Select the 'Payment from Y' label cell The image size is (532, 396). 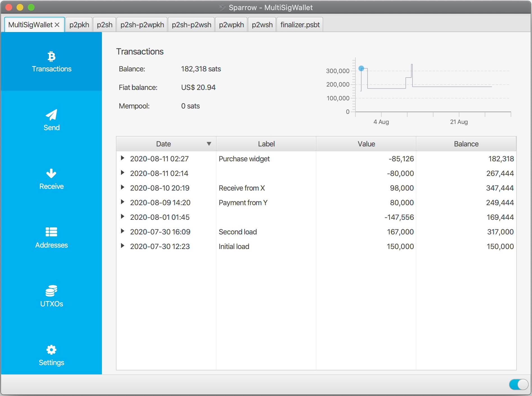(266, 203)
